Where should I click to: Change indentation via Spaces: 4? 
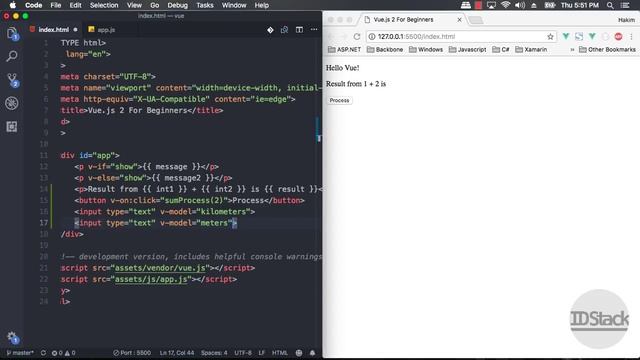tap(214, 353)
